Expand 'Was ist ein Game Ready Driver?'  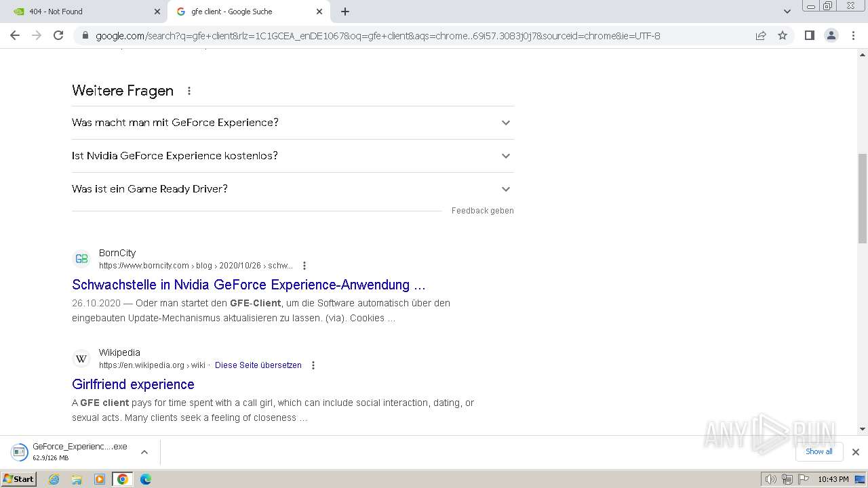(293, 189)
